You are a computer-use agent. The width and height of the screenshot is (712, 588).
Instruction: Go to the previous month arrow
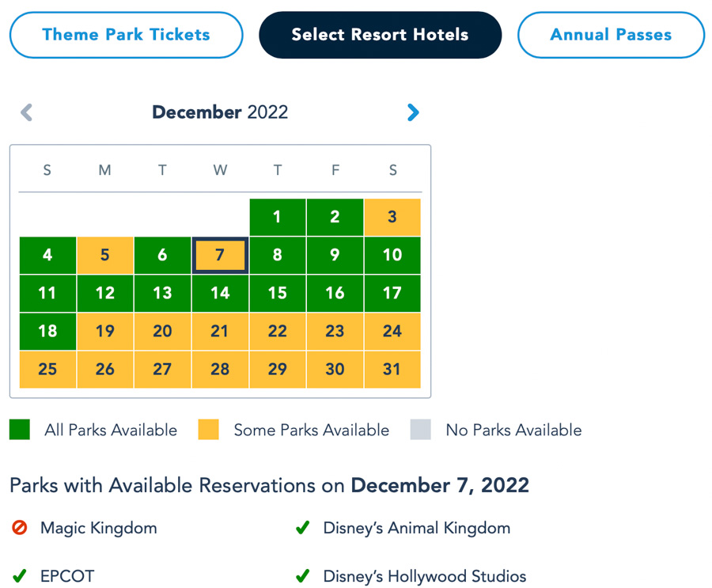(x=27, y=113)
